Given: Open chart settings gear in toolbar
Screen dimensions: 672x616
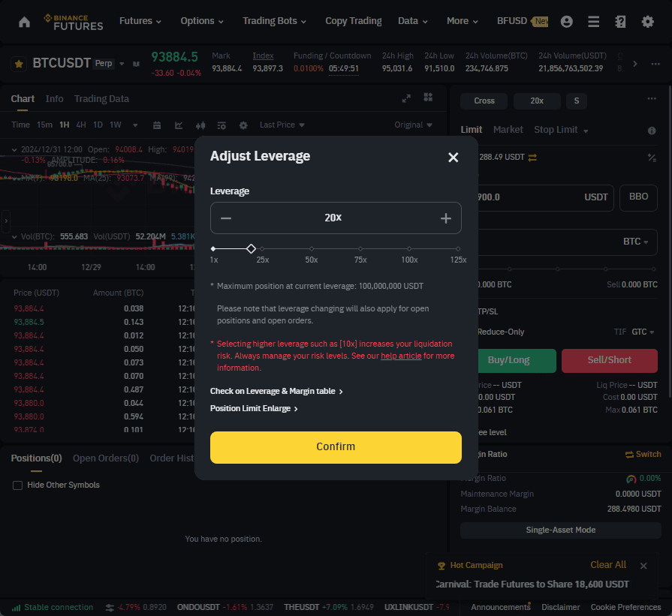Looking at the screenshot, I should (243, 125).
